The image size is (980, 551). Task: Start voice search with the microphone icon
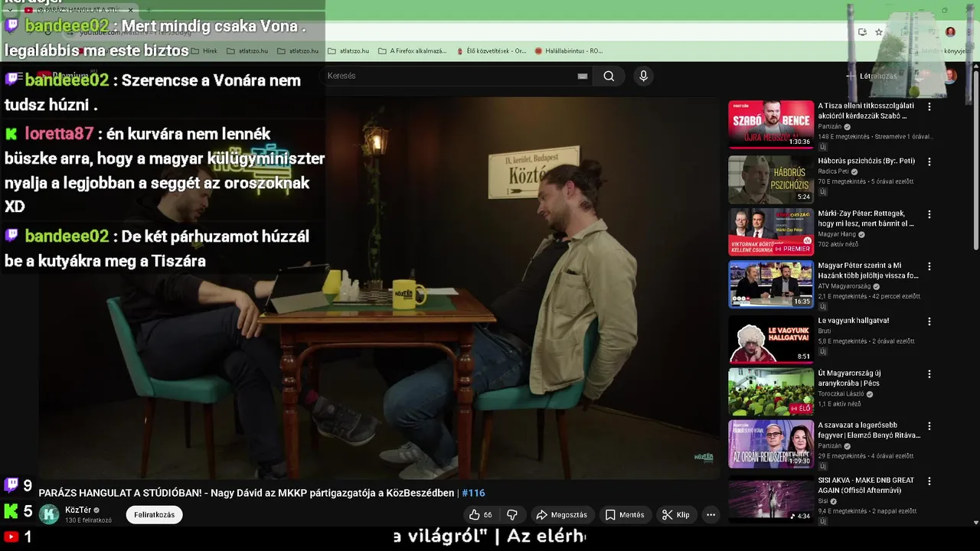coord(643,76)
